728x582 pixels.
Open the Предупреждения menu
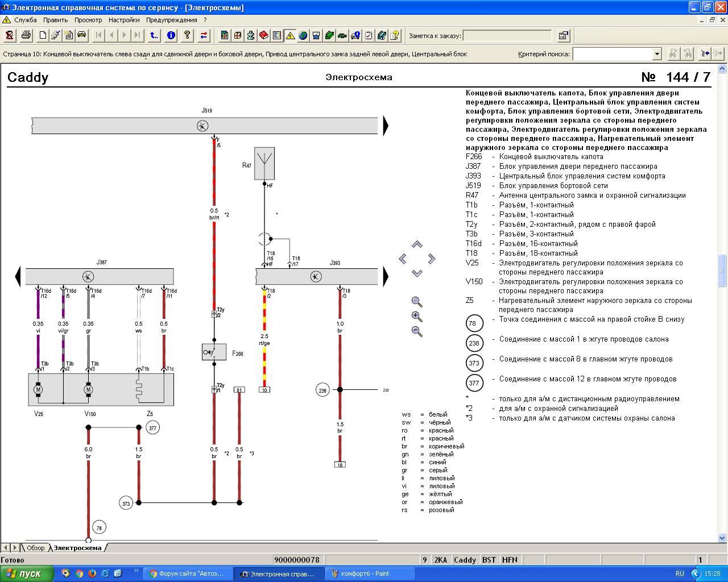[x=172, y=20]
